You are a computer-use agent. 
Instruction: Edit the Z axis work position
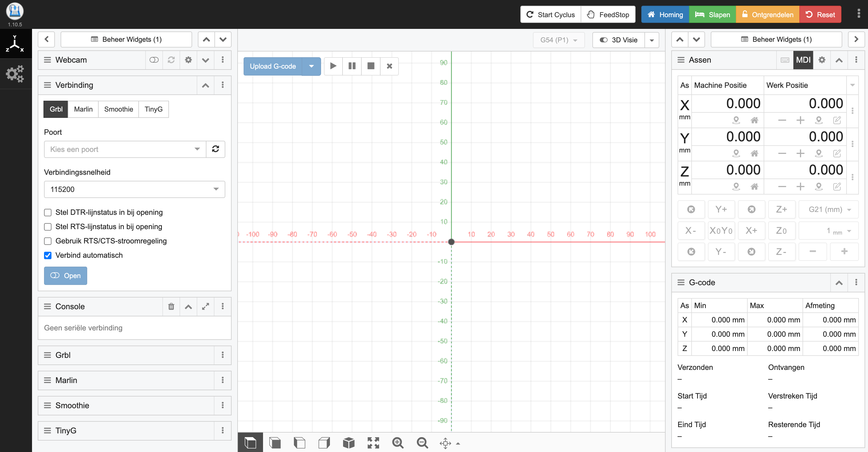837,187
